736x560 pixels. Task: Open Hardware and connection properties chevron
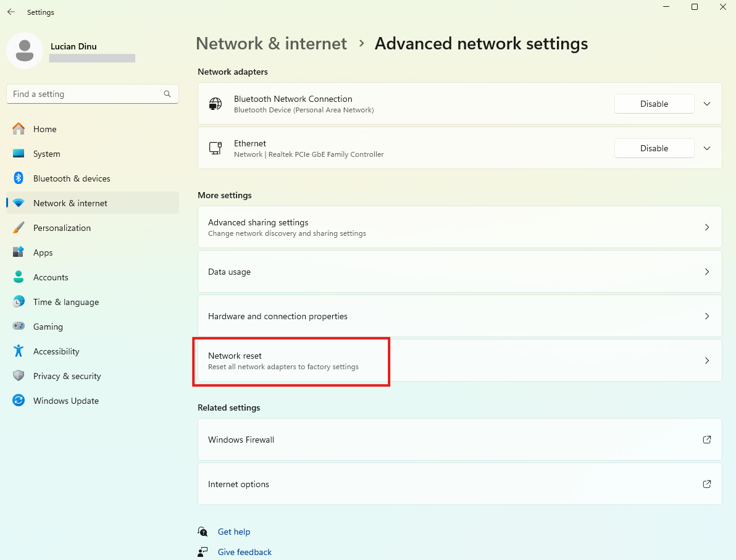pyautogui.click(x=707, y=316)
